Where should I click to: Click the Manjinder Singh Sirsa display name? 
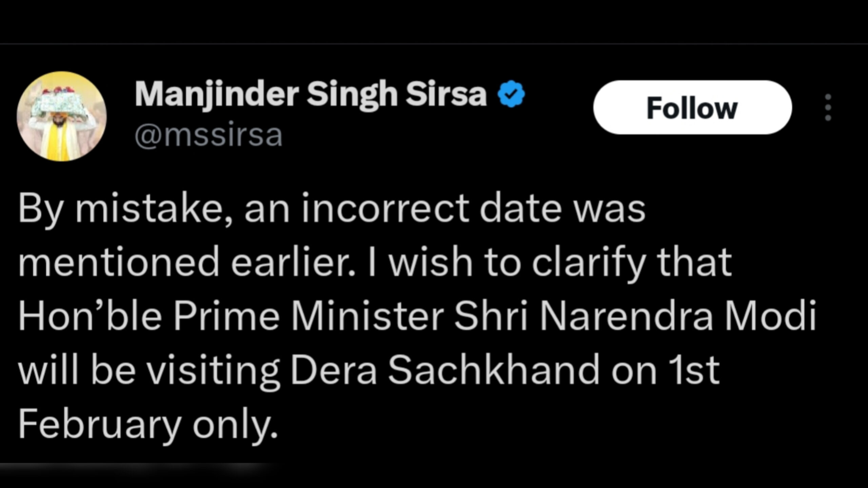pos(311,94)
